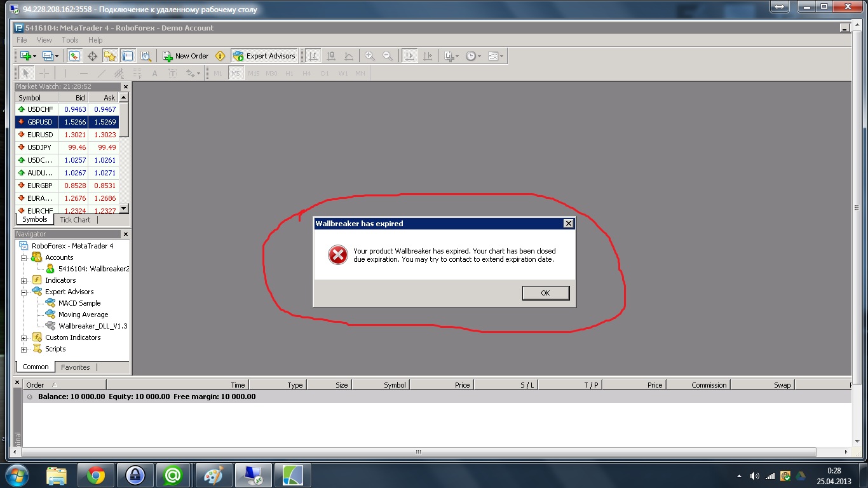The height and width of the screenshot is (488, 868).
Task: Expand the Custom Indicators tree node
Action: pyautogui.click(x=24, y=337)
